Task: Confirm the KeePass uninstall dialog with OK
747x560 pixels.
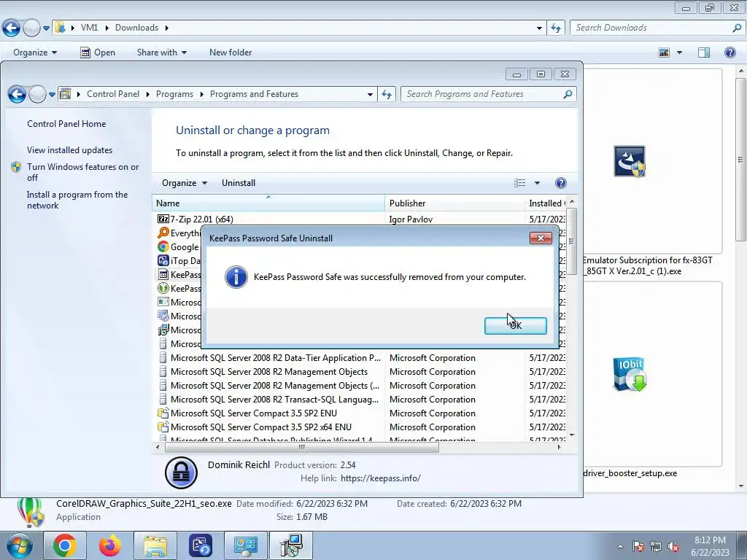Action: [x=516, y=326]
